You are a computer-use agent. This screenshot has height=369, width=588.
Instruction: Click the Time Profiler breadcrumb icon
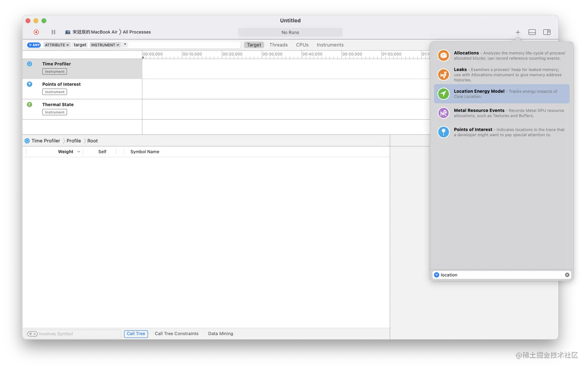(27, 141)
